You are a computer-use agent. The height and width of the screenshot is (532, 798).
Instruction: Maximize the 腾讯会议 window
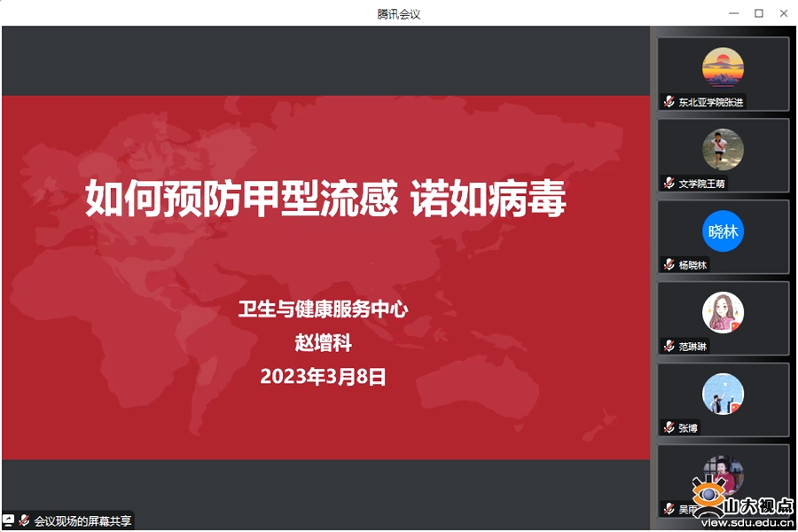coord(758,13)
